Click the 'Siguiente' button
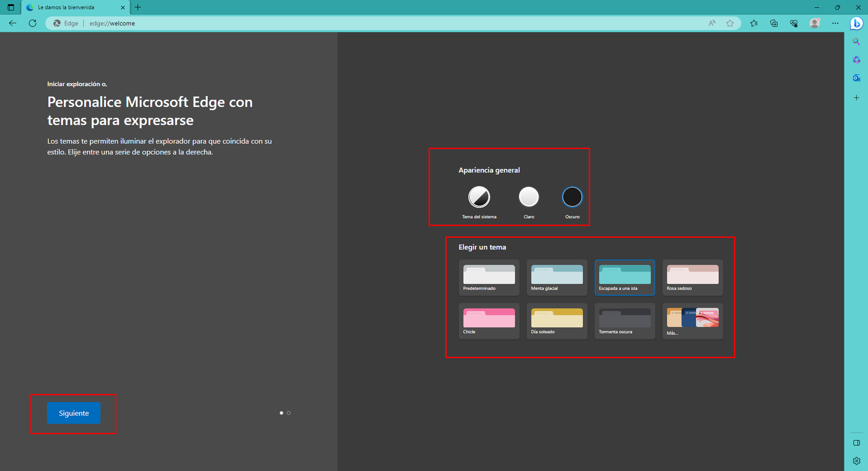The height and width of the screenshot is (471, 868). [74, 413]
